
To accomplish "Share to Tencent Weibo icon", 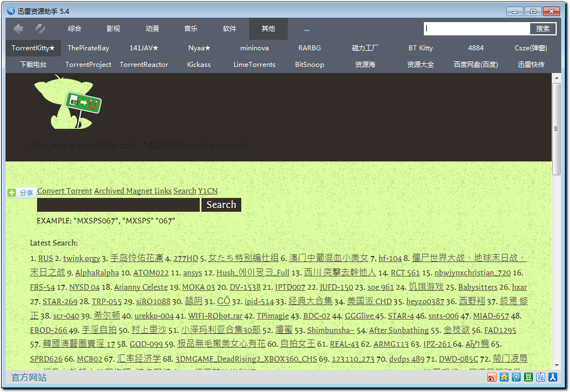I will (516, 378).
